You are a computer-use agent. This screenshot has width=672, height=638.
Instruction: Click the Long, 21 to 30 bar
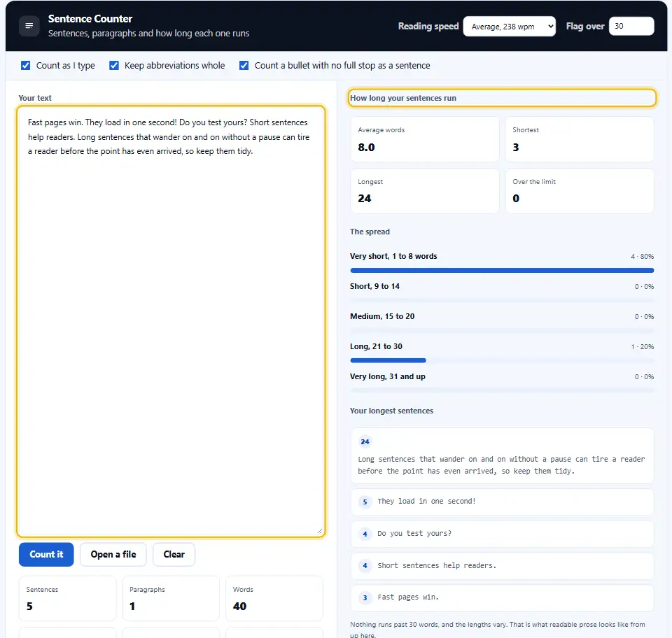502,360
